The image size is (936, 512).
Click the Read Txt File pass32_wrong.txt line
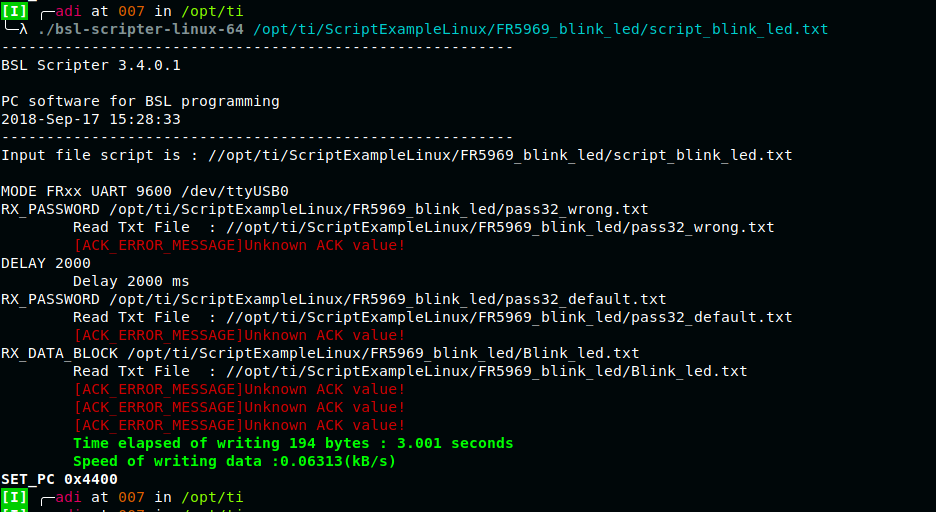423,227
